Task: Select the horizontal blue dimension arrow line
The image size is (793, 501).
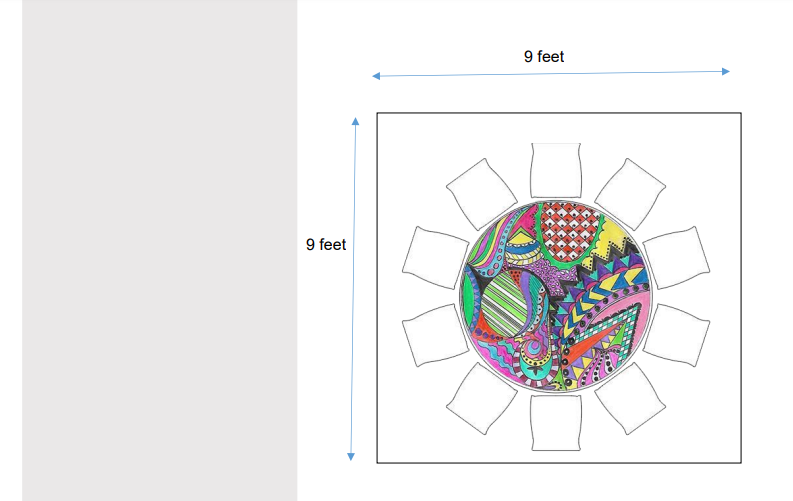Action: pyautogui.click(x=551, y=74)
